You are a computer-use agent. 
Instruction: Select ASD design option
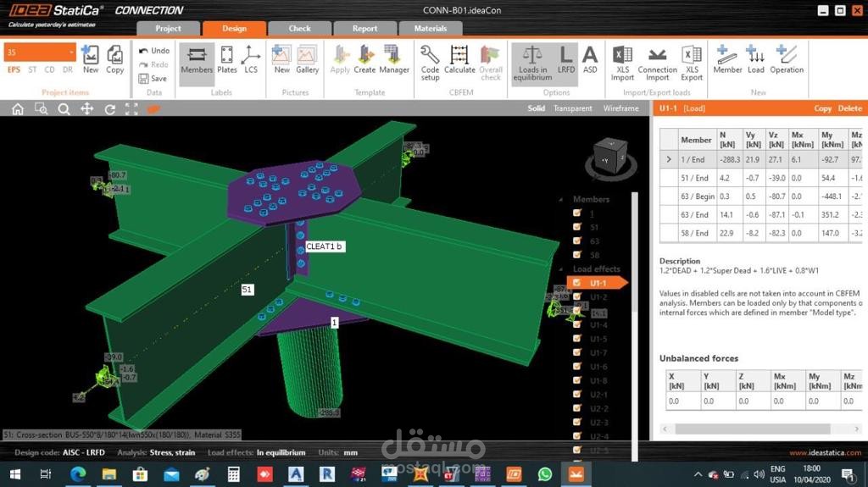point(590,59)
